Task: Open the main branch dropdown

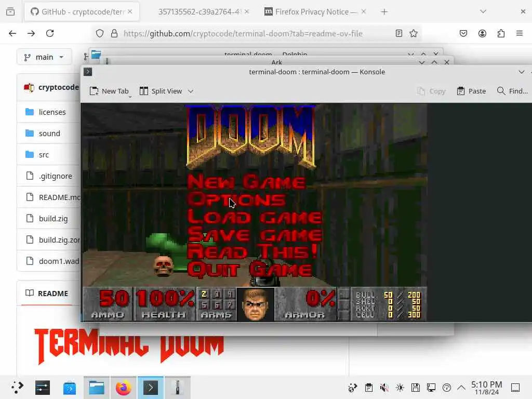Action: pos(44,57)
